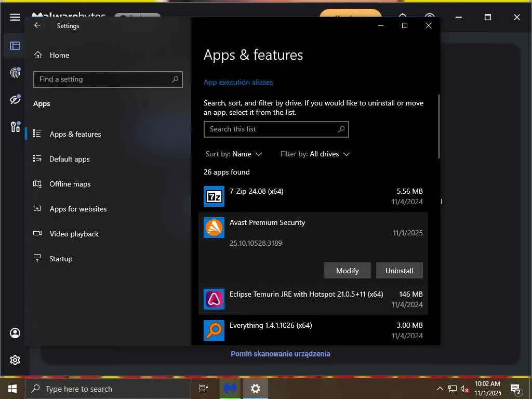Click Modify for Avast Premium Security

(347, 270)
